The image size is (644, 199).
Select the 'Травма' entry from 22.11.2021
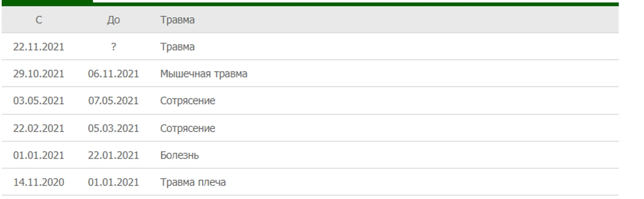click(177, 47)
